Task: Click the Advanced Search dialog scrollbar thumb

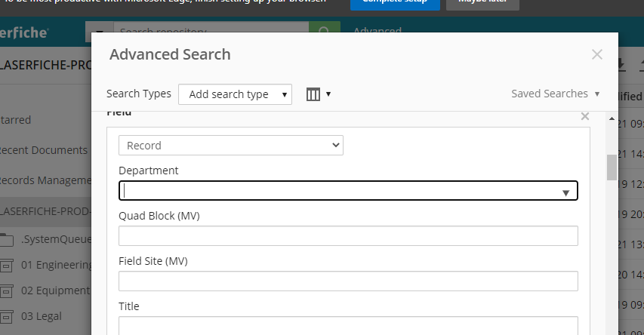Action: pos(612,167)
